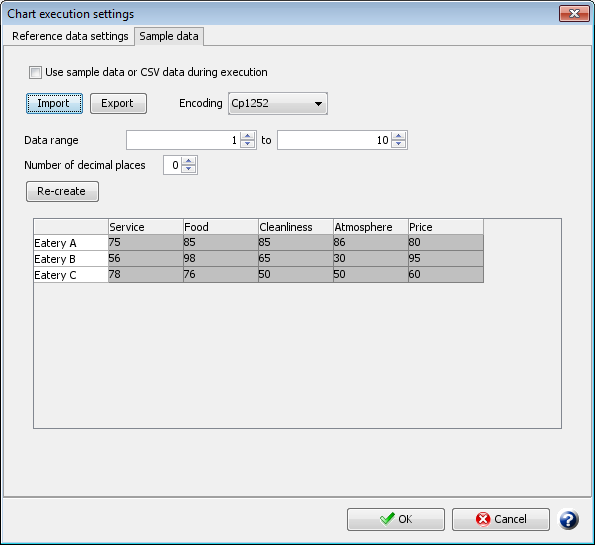Viewport: 595px width, 545px height.
Task: Enable Use sample data or CSV data checkbox
Action: (35, 72)
